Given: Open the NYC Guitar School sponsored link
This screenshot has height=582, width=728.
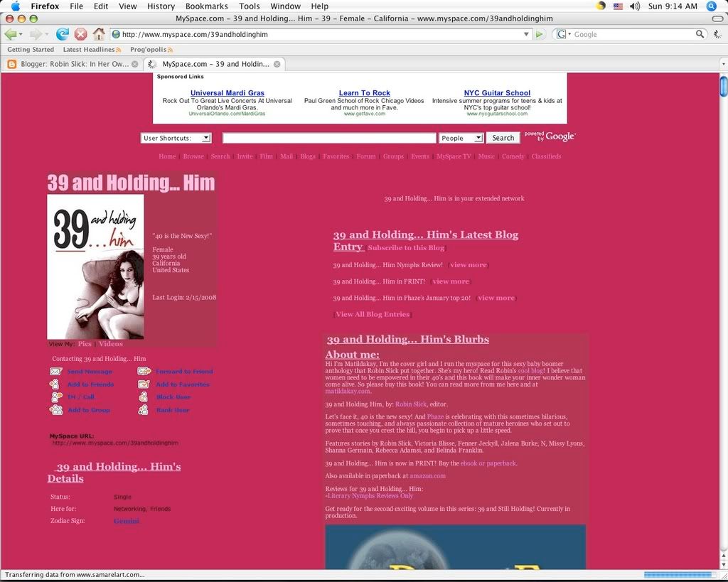Looking at the screenshot, I should (x=497, y=93).
